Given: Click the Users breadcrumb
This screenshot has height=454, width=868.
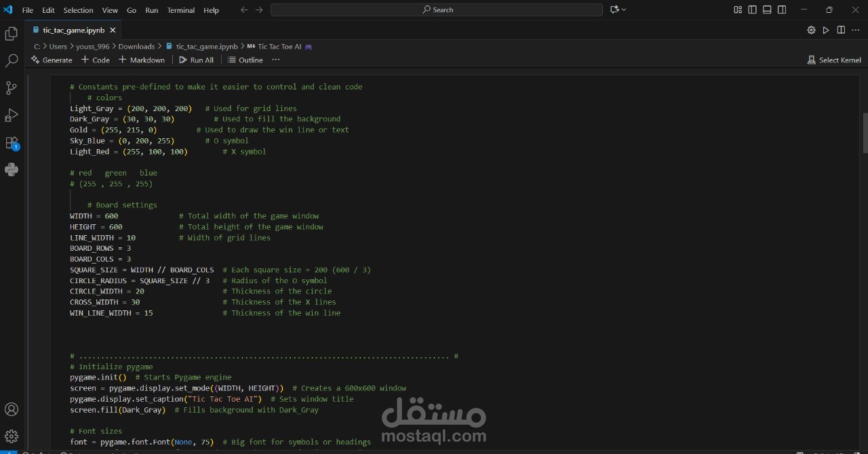Looking at the screenshot, I should 58,47.
